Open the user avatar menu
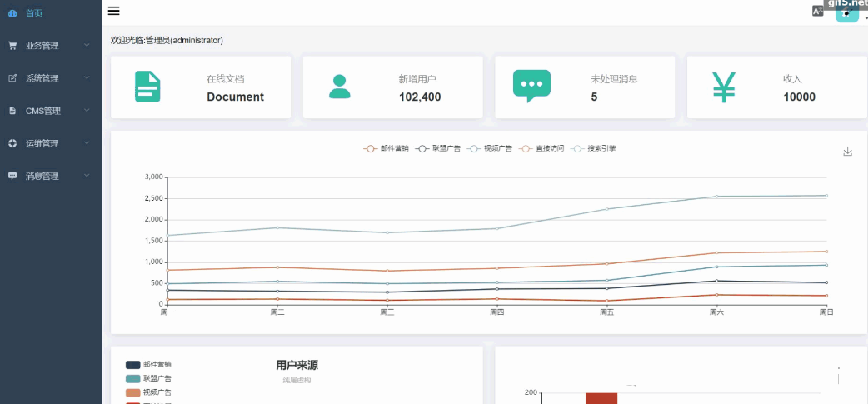Image resolution: width=868 pixels, height=409 pixels. click(x=846, y=13)
